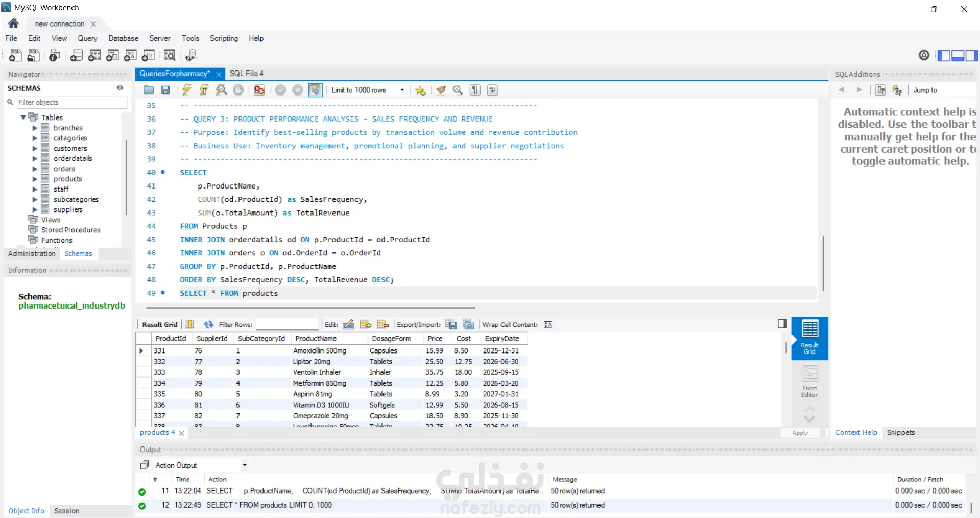The image size is (980, 518).
Task: Search table data using toolbar icon
Action: (170, 55)
